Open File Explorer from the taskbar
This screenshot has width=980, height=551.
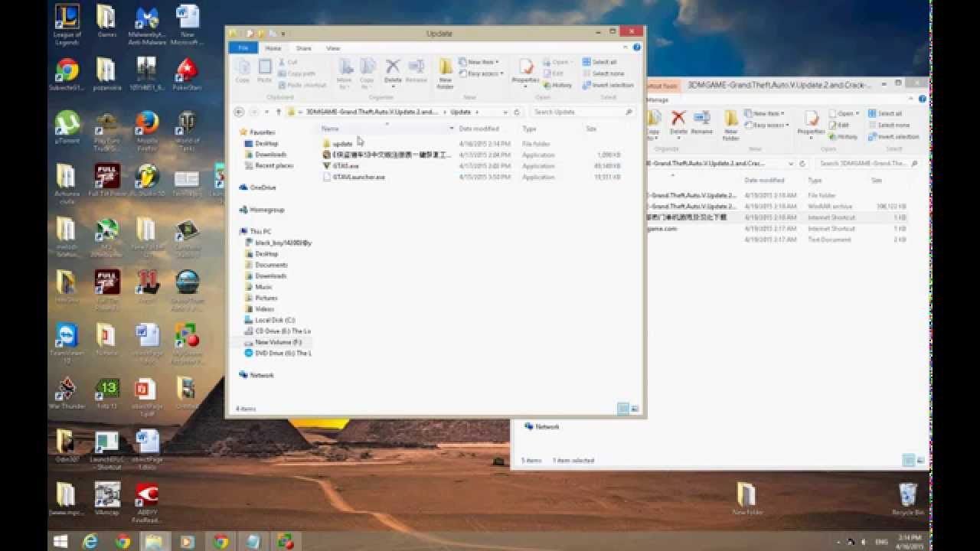pos(154,541)
